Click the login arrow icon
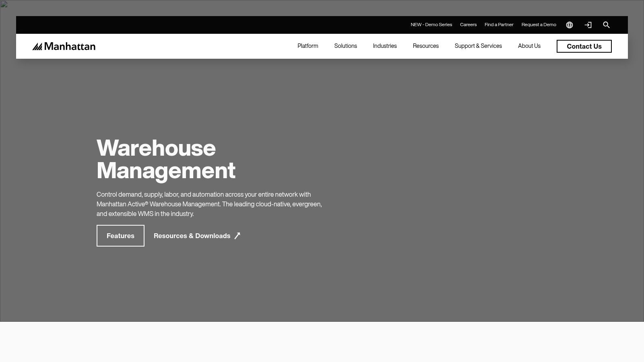 (x=588, y=25)
